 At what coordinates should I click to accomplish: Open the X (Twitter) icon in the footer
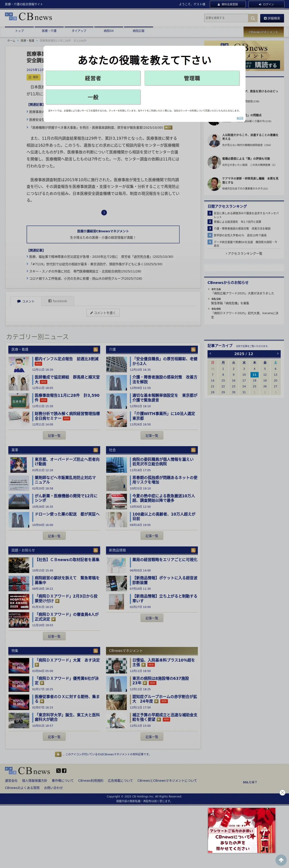pyautogui.click(x=59, y=771)
